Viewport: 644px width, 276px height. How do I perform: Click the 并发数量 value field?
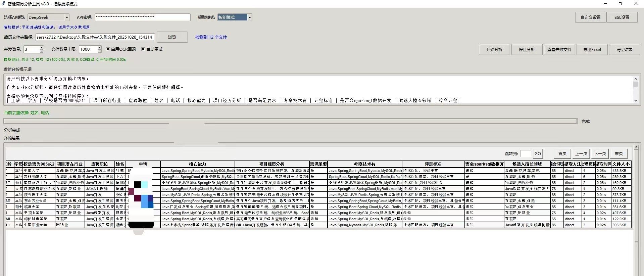click(x=32, y=49)
